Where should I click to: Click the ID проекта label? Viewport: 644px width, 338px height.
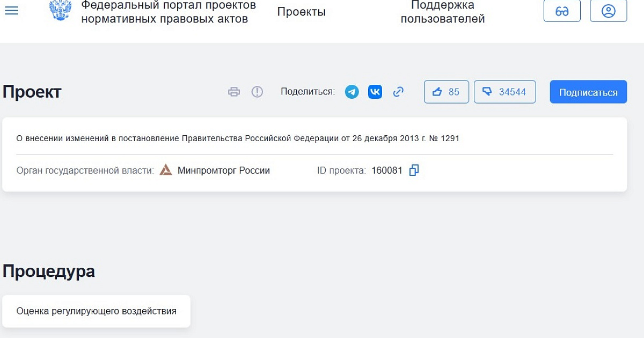[x=342, y=171]
